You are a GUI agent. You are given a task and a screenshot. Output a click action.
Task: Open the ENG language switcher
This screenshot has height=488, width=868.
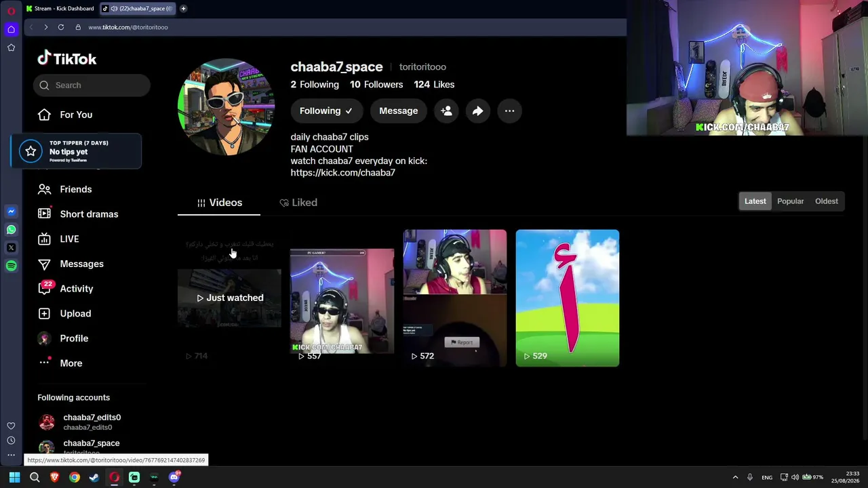pyautogui.click(x=767, y=478)
